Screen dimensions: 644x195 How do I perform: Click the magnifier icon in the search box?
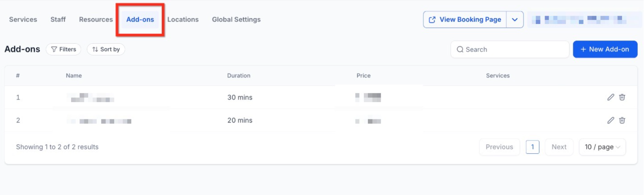[460, 50]
